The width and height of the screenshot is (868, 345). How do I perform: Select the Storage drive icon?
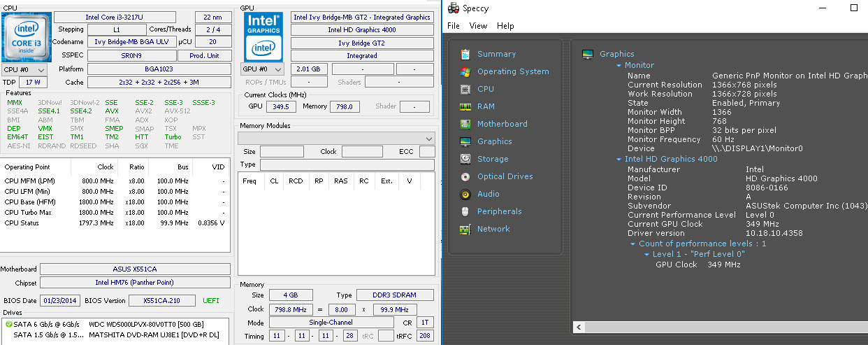[x=465, y=160]
